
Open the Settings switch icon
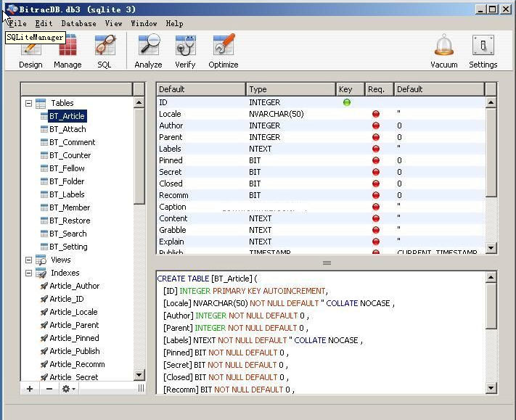483,45
